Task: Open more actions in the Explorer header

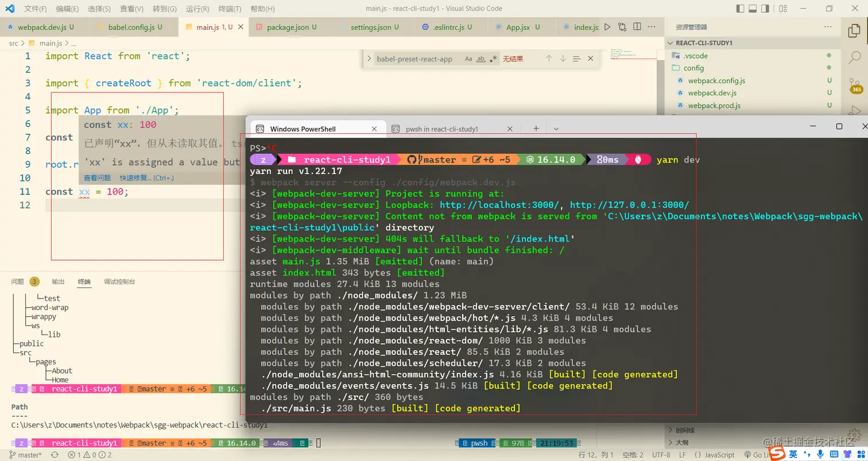Action: pos(828,27)
